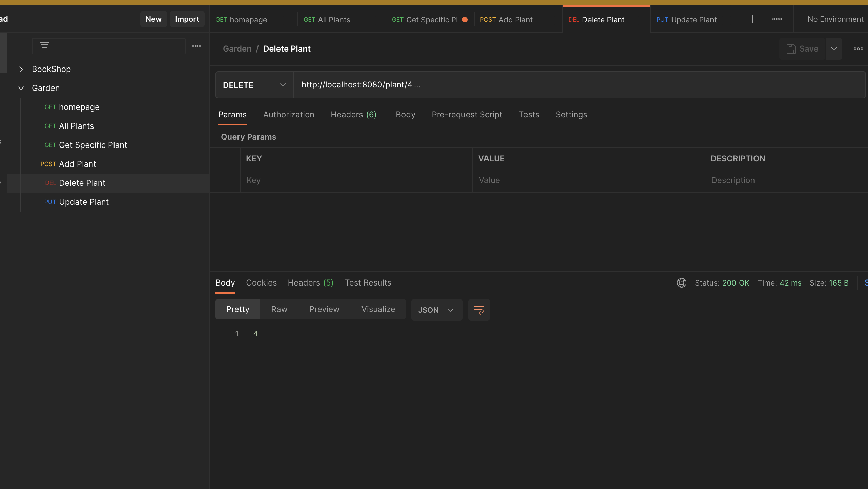Create a new collection with the plus icon
The height and width of the screenshot is (489, 868).
(21, 46)
